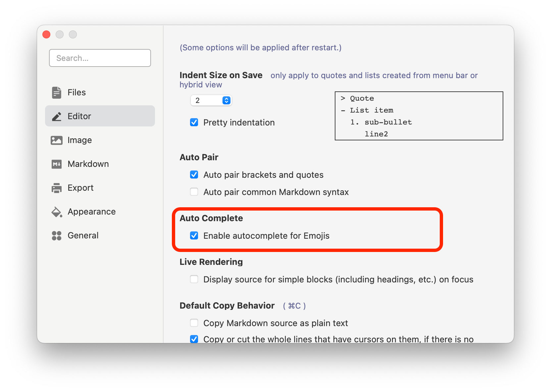The width and height of the screenshot is (551, 392).
Task: Disable Pretty indentation checkbox
Action: [194, 122]
